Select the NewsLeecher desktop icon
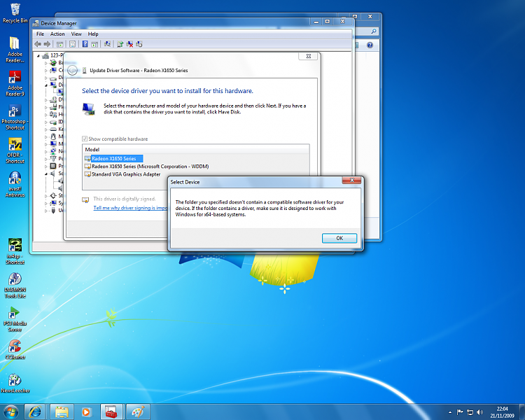 [x=15, y=383]
